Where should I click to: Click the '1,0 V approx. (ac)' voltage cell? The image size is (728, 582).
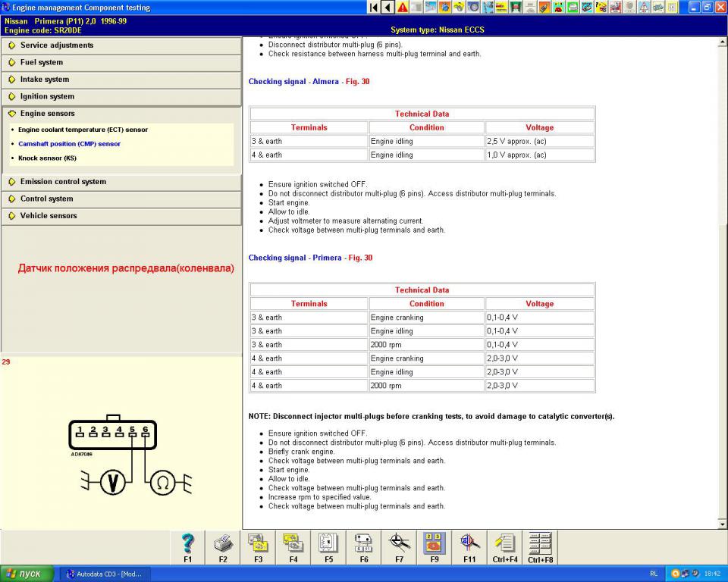pyautogui.click(x=539, y=155)
